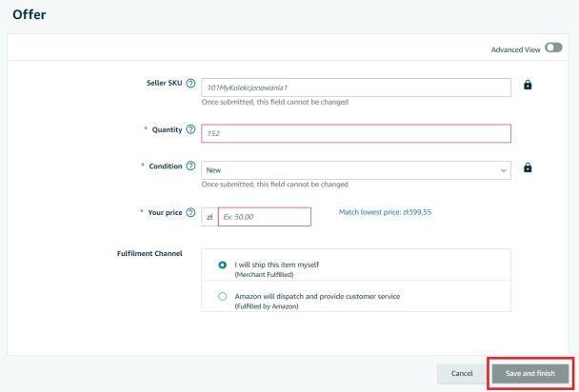The image size is (579, 392).
Task: Open the Quantity help question-mark icon
Action: 190,129
